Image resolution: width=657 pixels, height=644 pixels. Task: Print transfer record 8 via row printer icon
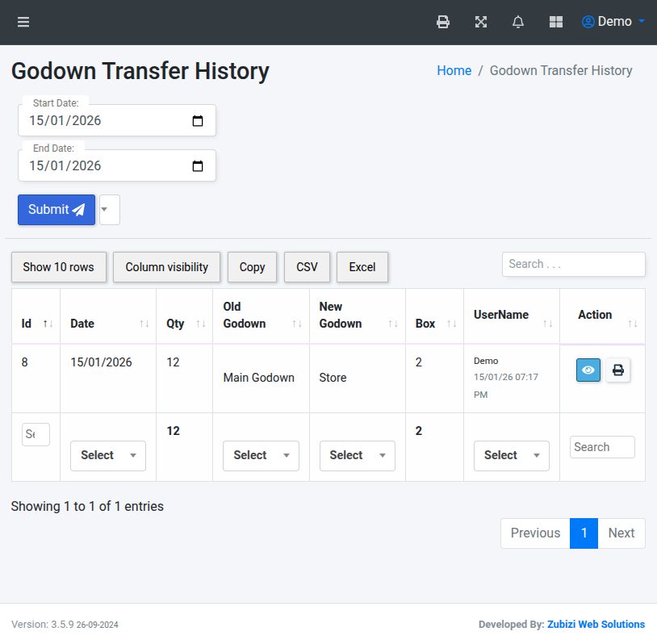tap(617, 370)
